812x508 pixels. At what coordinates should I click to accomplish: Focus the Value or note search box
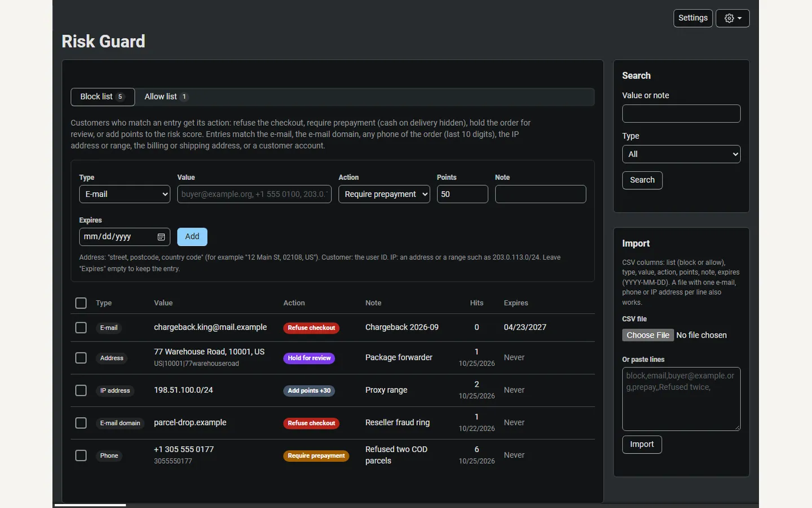[x=681, y=113]
